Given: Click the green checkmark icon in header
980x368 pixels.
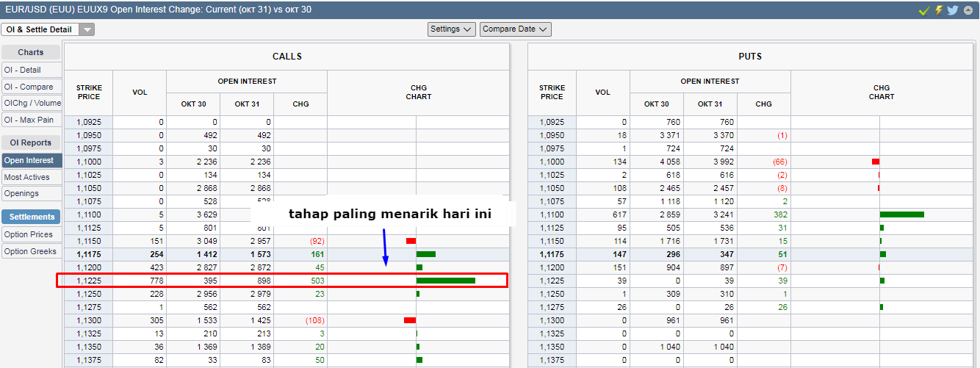Looking at the screenshot, I should point(925,10).
